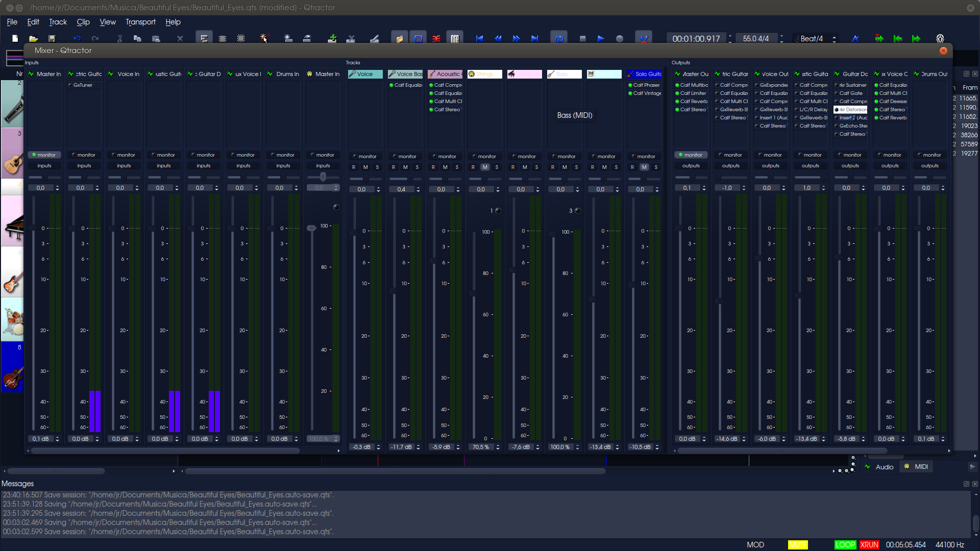Screen dimensions: 980x551
Task: Arm recording with record button
Action: tap(619, 38)
